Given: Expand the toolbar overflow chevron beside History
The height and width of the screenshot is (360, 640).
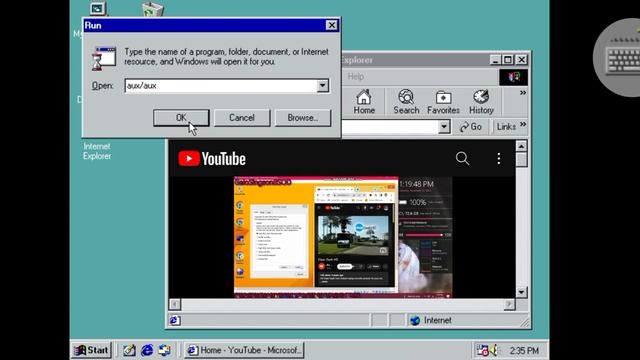Looking at the screenshot, I should point(523,93).
